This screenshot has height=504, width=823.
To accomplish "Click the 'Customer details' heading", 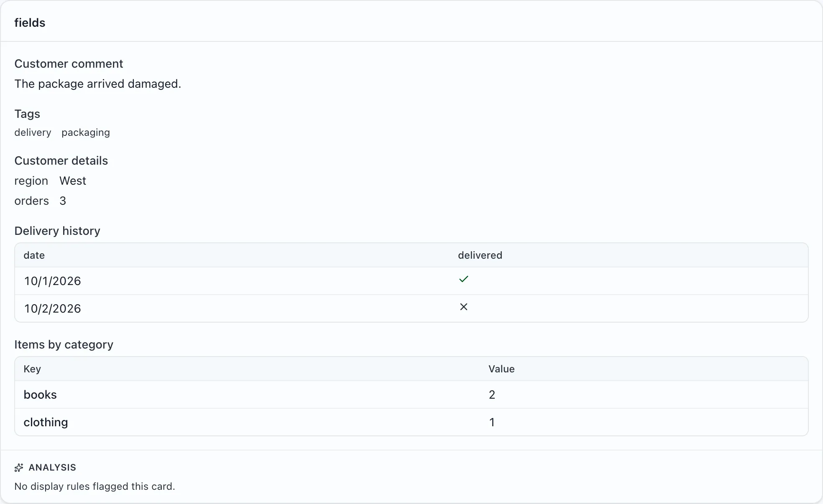I will pos(61,160).
